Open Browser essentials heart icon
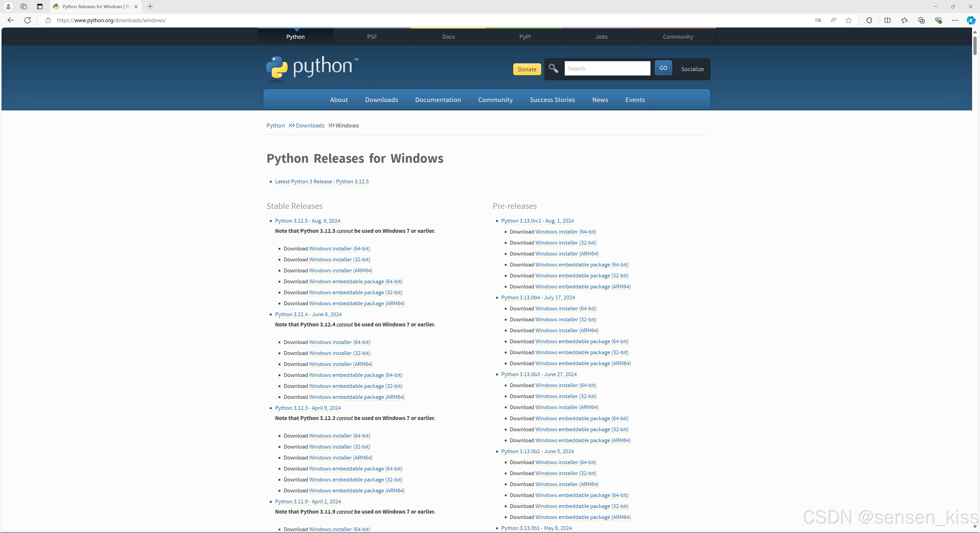 pos(938,20)
